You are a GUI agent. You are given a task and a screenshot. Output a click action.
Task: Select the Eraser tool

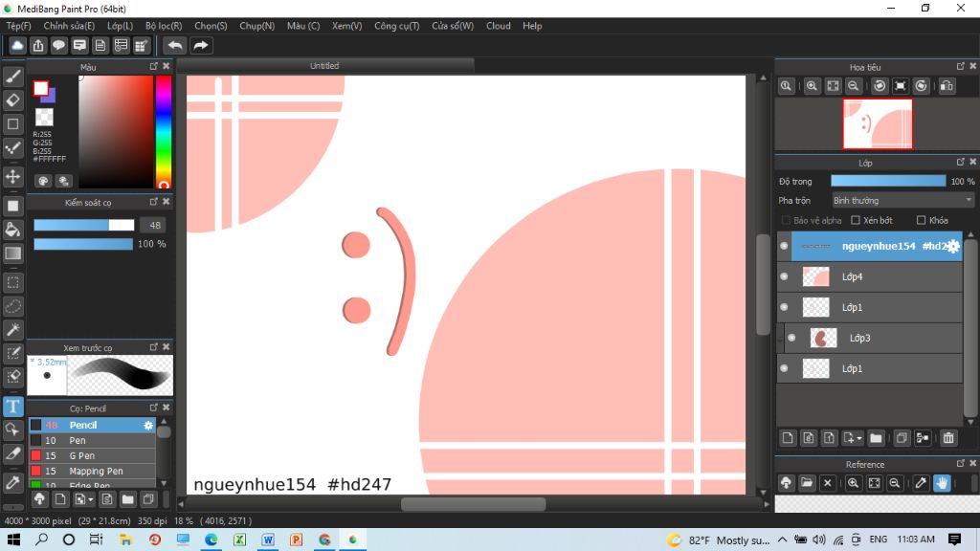pos(13,99)
